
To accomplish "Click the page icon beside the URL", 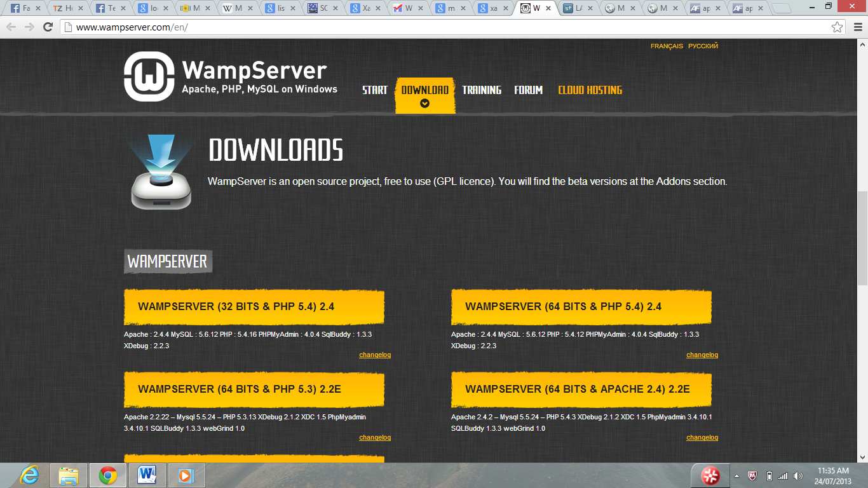I will pyautogui.click(x=68, y=27).
